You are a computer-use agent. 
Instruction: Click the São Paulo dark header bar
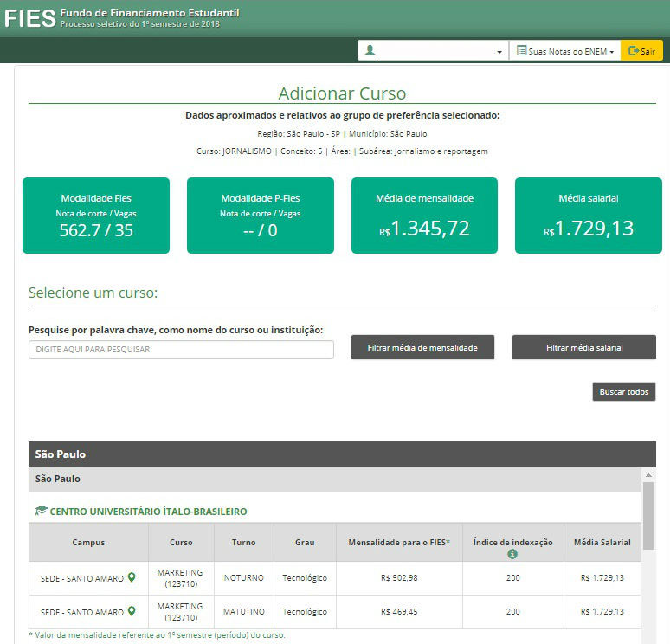click(342, 454)
